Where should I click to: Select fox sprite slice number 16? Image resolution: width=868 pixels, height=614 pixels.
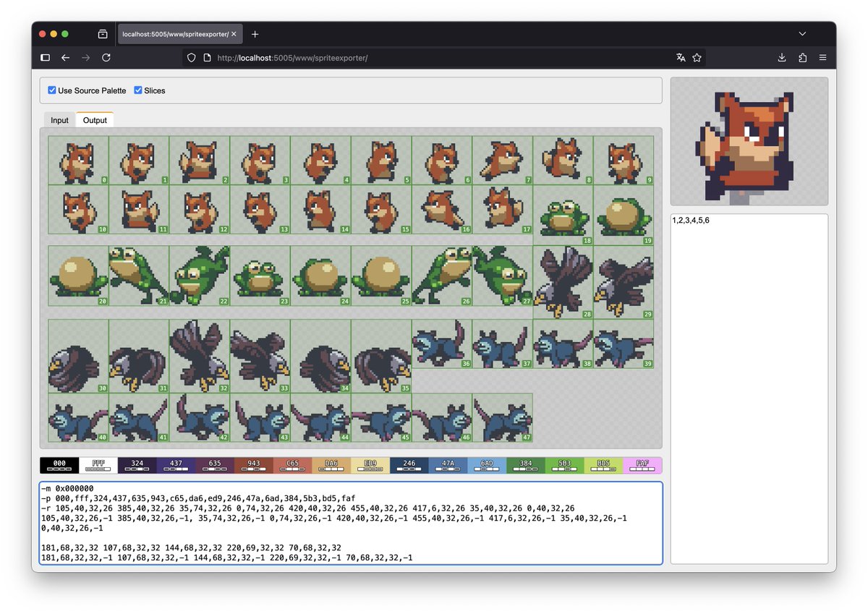pos(442,210)
